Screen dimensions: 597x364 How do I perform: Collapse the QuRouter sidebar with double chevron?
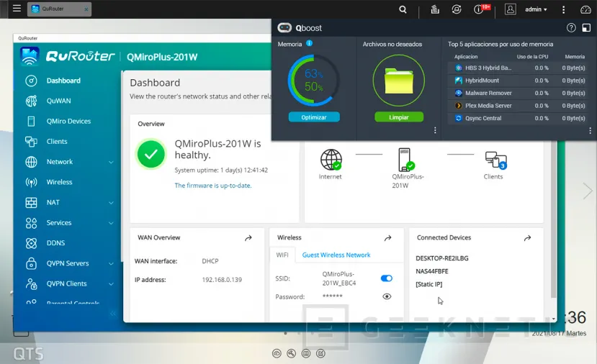[x=112, y=314]
